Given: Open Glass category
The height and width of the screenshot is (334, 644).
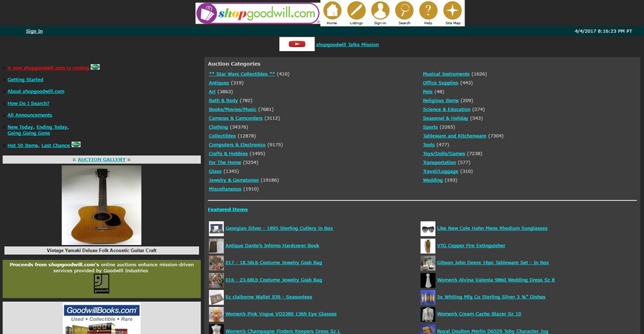Looking at the screenshot, I should click(x=216, y=172).
